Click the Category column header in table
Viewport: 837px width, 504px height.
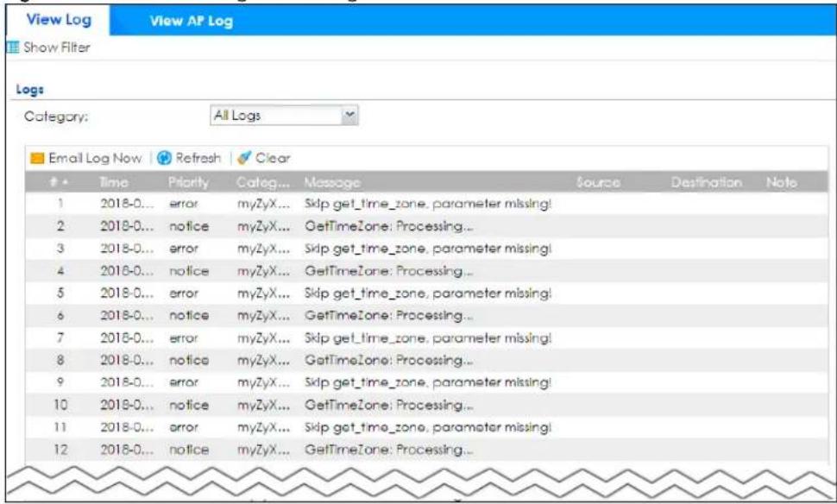(x=262, y=183)
